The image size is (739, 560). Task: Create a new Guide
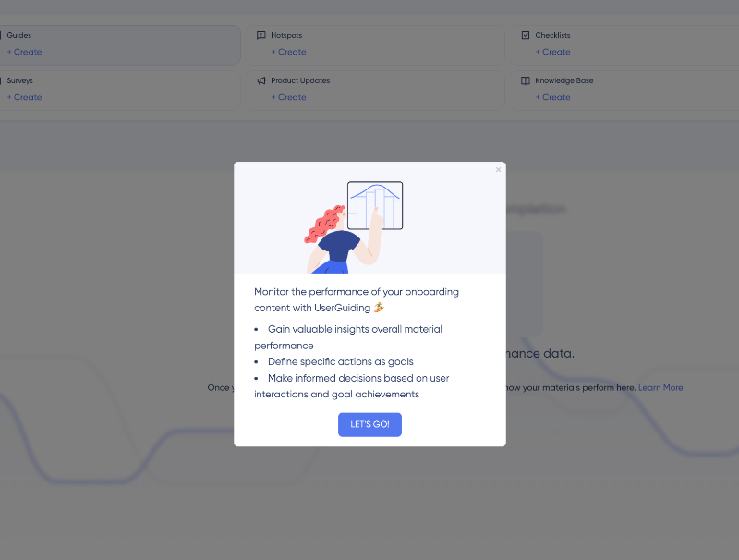pyautogui.click(x=24, y=52)
